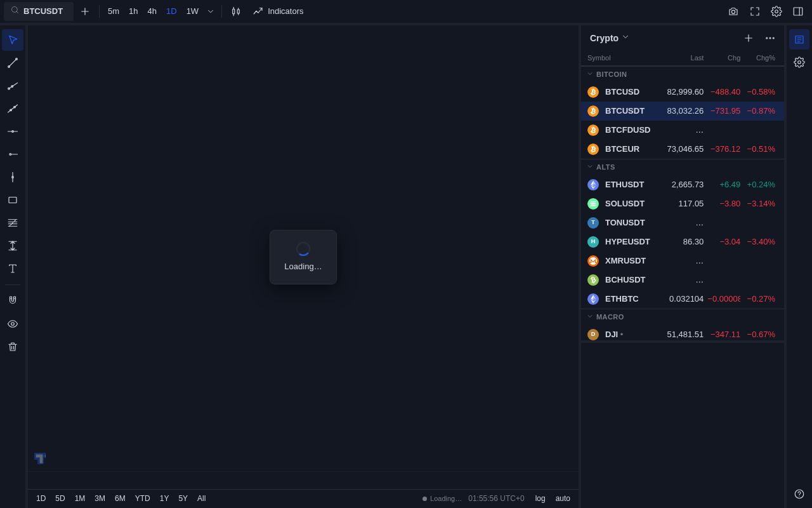Choose the text annotation tool

tap(13, 269)
